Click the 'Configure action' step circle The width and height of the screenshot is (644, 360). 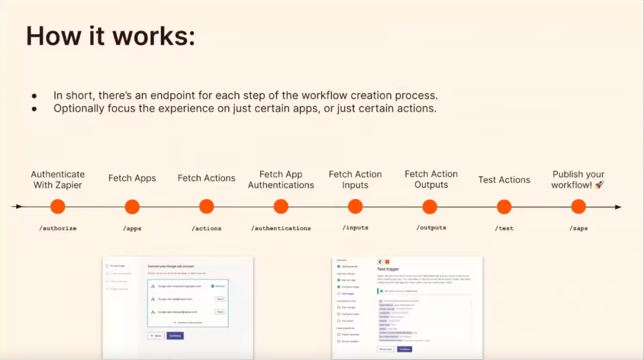point(339,314)
